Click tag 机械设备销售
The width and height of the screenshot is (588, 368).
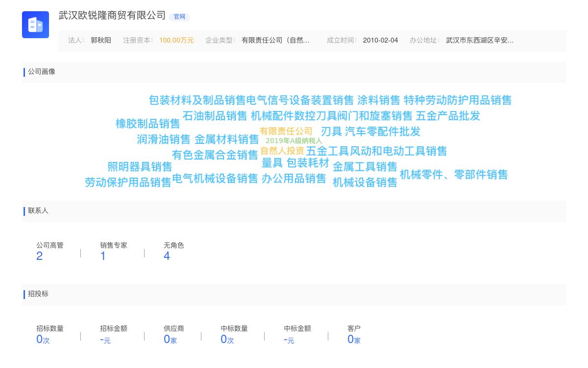[365, 183]
